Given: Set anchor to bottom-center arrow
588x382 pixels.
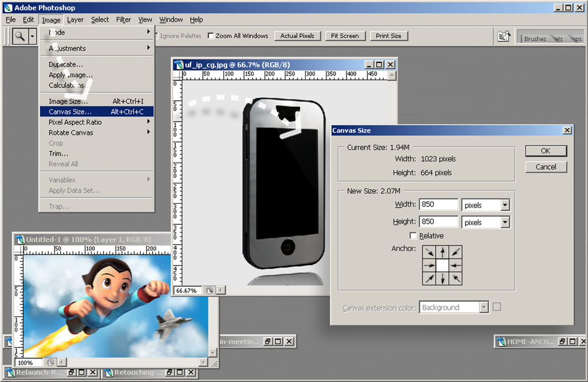Looking at the screenshot, I should tap(443, 278).
